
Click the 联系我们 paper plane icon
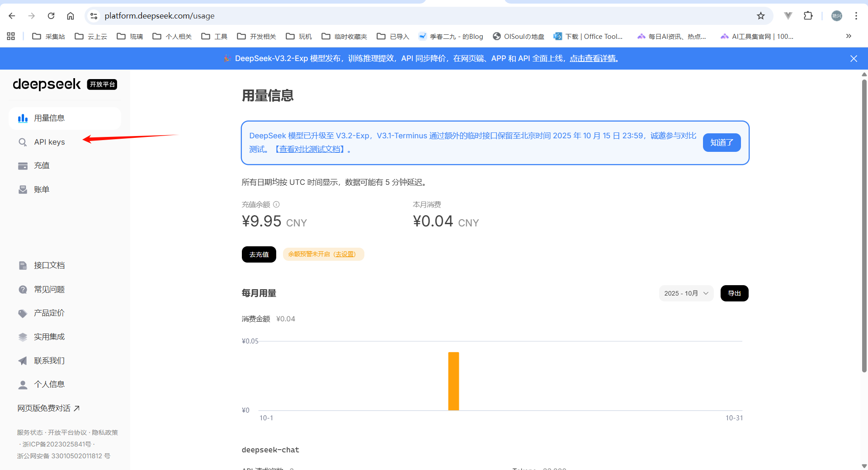(23, 361)
